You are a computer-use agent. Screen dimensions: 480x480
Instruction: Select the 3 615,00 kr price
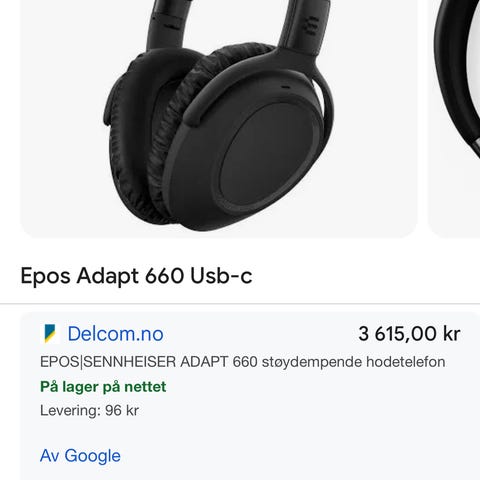pyautogui.click(x=409, y=334)
